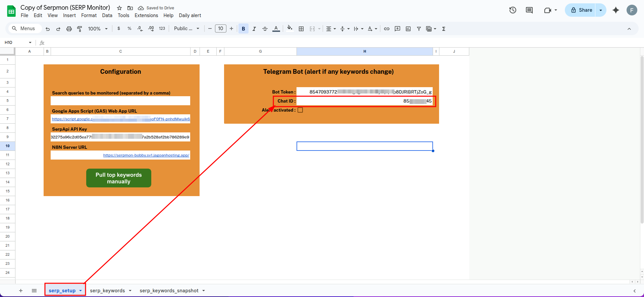Click the search queries input cell

tap(120, 101)
